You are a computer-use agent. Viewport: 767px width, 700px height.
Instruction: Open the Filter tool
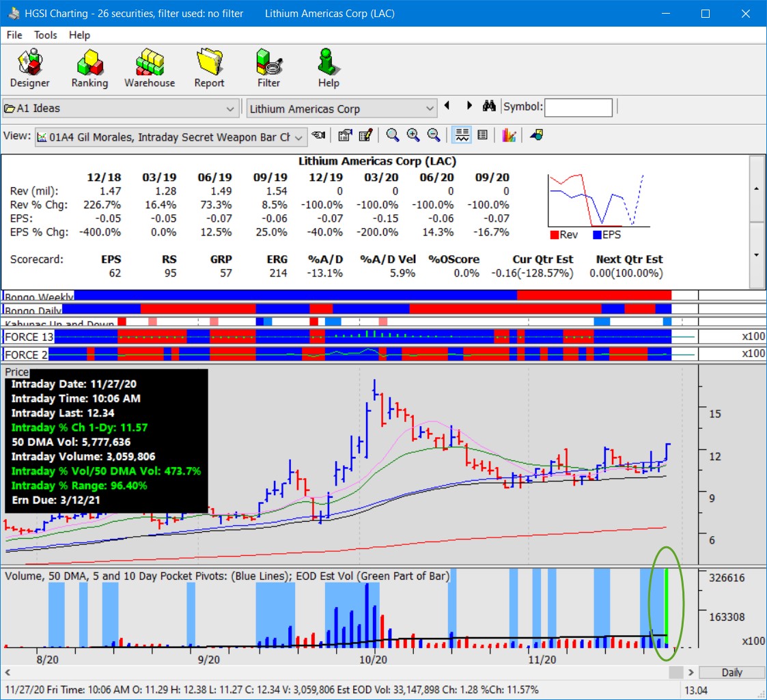268,68
